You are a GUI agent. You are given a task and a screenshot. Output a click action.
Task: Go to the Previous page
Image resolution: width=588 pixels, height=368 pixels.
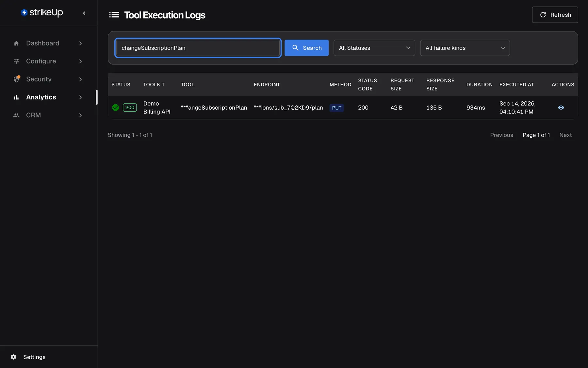click(x=501, y=135)
